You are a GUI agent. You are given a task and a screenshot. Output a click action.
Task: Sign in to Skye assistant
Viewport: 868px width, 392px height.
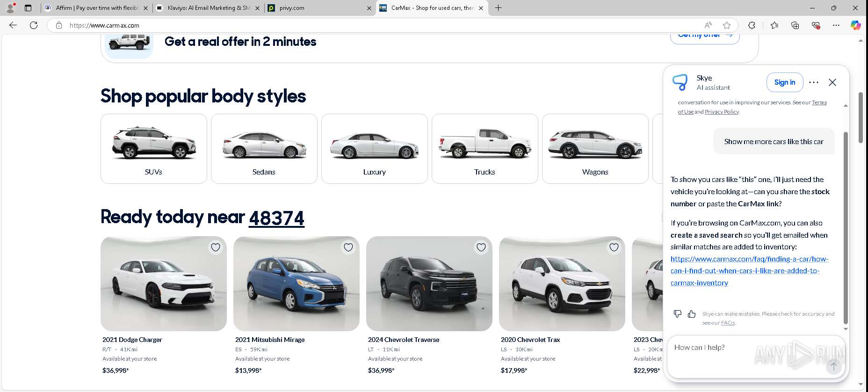(x=785, y=82)
